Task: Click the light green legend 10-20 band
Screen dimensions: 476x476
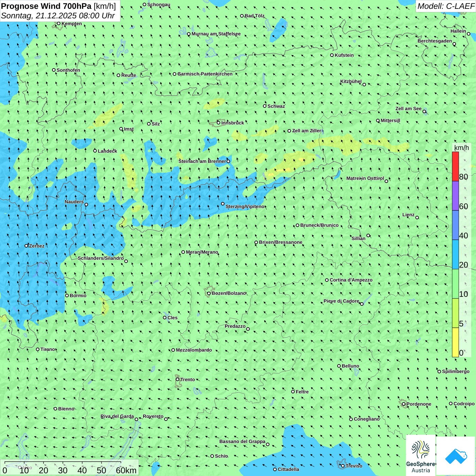Action: (455, 284)
